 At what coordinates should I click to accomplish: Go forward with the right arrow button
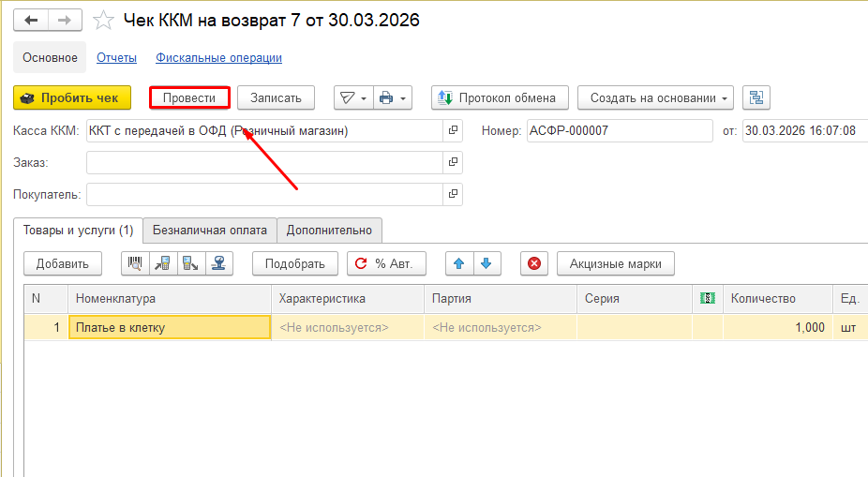[x=66, y=21]
